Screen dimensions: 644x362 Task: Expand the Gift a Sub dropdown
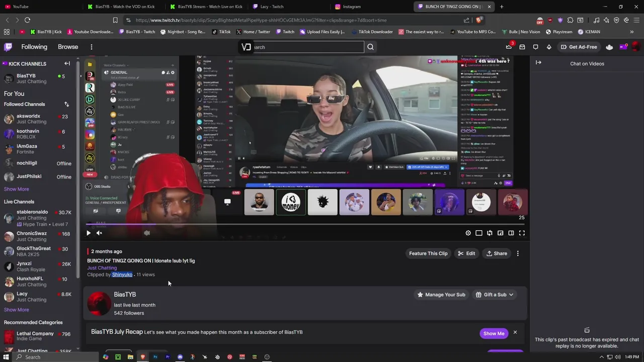coord(495,295)
